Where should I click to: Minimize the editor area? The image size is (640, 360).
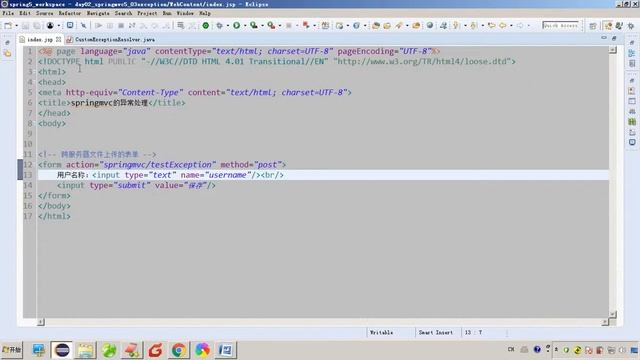[x=604, y=38]
